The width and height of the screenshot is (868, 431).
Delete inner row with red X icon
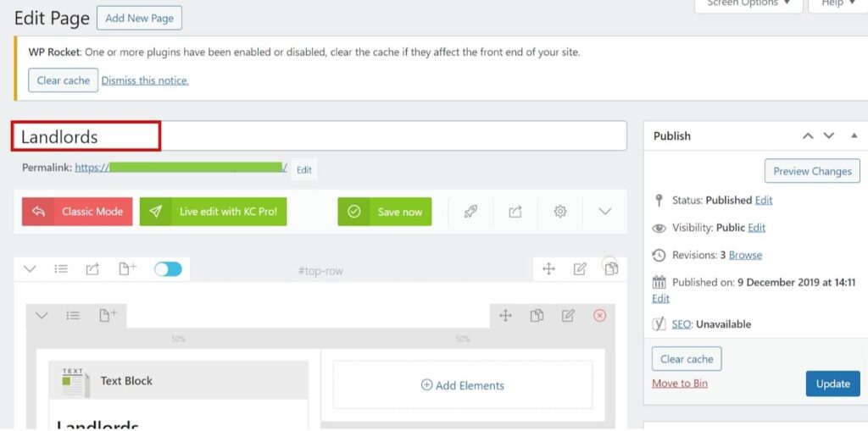click(x=599, y=315)
